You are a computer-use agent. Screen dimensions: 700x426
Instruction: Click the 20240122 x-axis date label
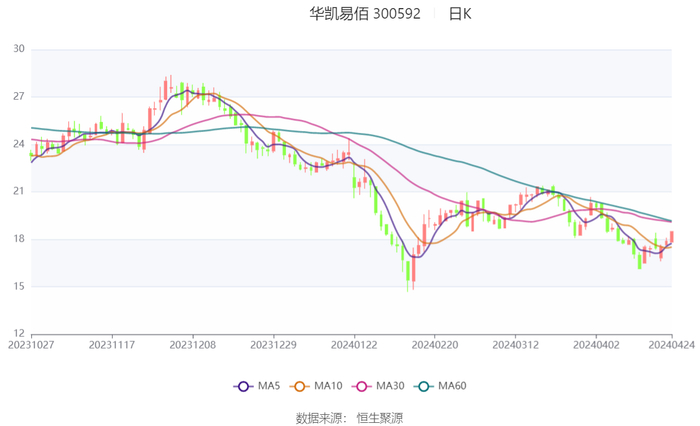point(353,343)
